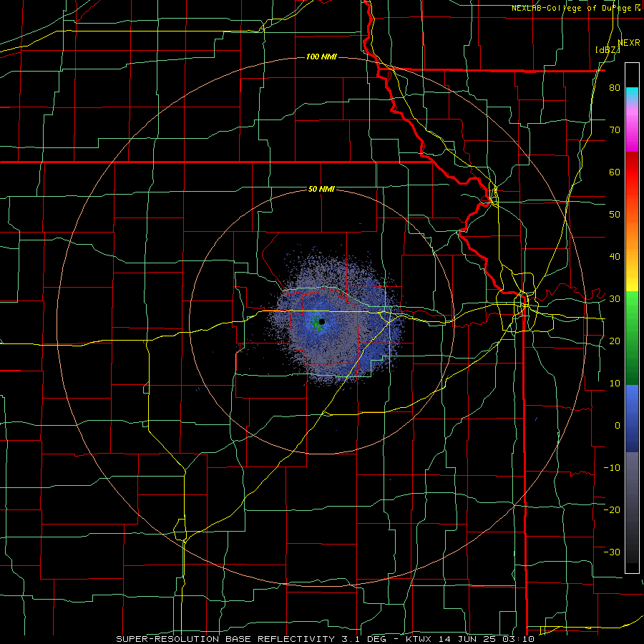Click the 80 dBZ scale label

(615, 88)
